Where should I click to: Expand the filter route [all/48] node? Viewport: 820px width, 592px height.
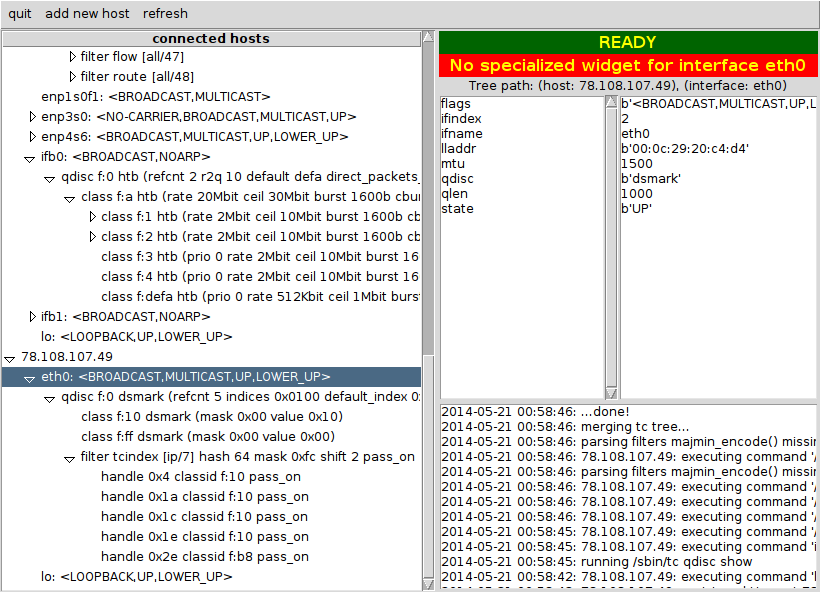pyautogui.click(x=73, y=76)
